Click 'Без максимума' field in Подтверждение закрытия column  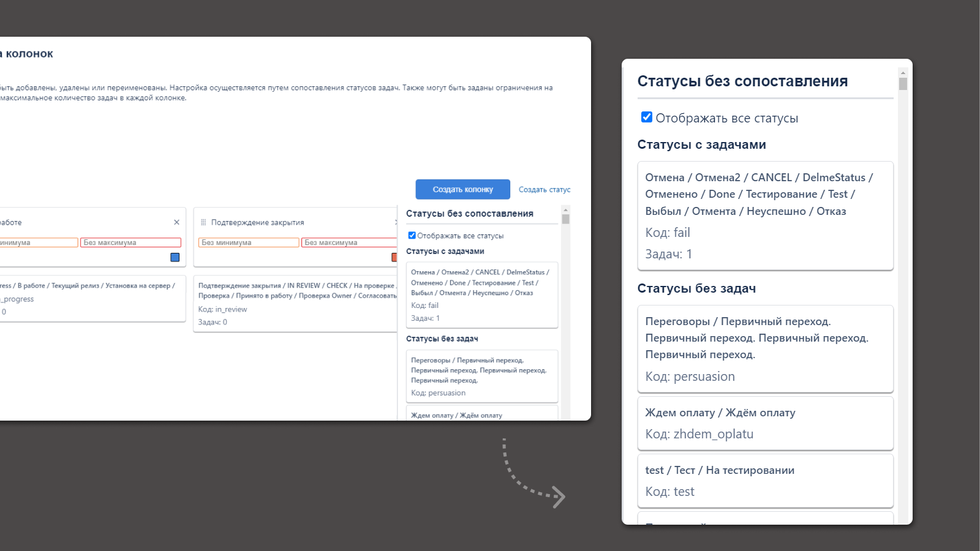pos(350,242)
